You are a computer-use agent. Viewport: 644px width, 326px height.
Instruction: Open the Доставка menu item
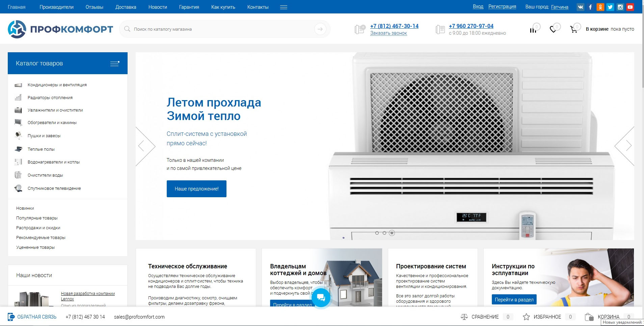126,7
